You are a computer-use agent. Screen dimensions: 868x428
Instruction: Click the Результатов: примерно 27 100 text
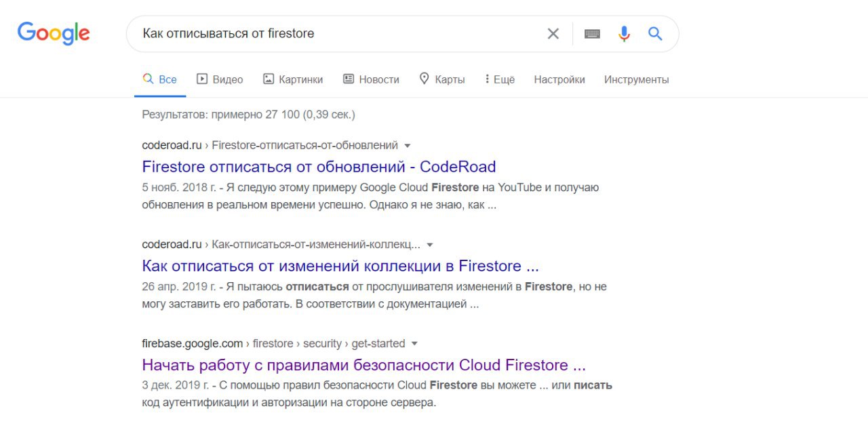(x=248, y=115)
